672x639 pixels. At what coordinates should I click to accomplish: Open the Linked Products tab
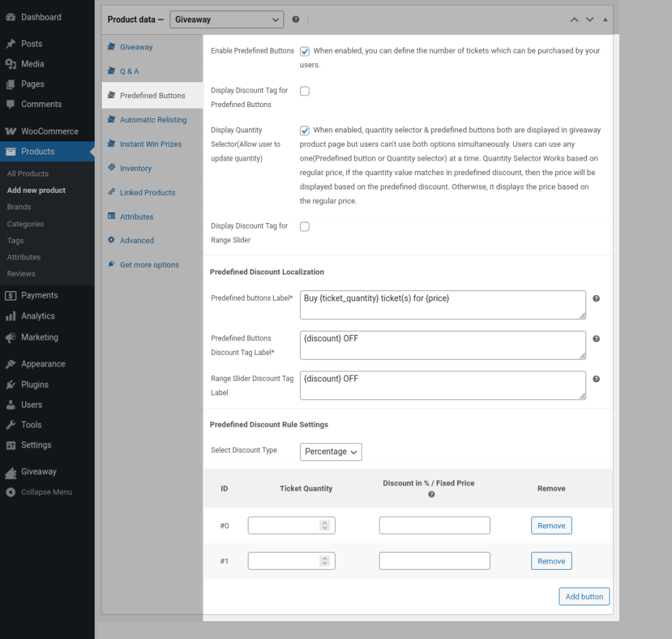(152, 192)
